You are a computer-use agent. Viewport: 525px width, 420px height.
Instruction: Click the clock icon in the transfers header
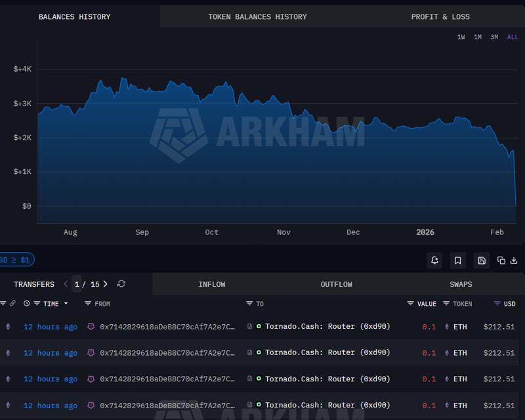[x=26, y=303]
